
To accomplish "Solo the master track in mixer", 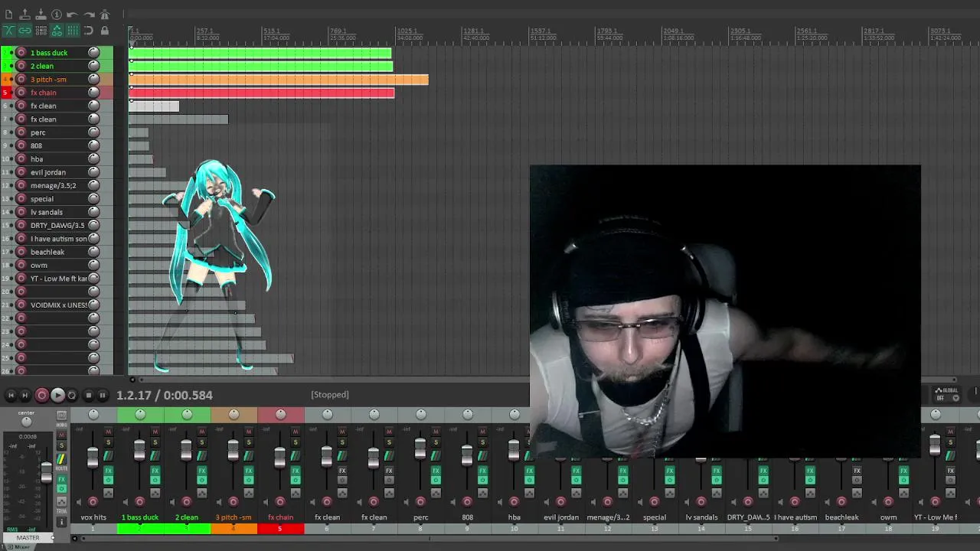I will click(61, 445).
